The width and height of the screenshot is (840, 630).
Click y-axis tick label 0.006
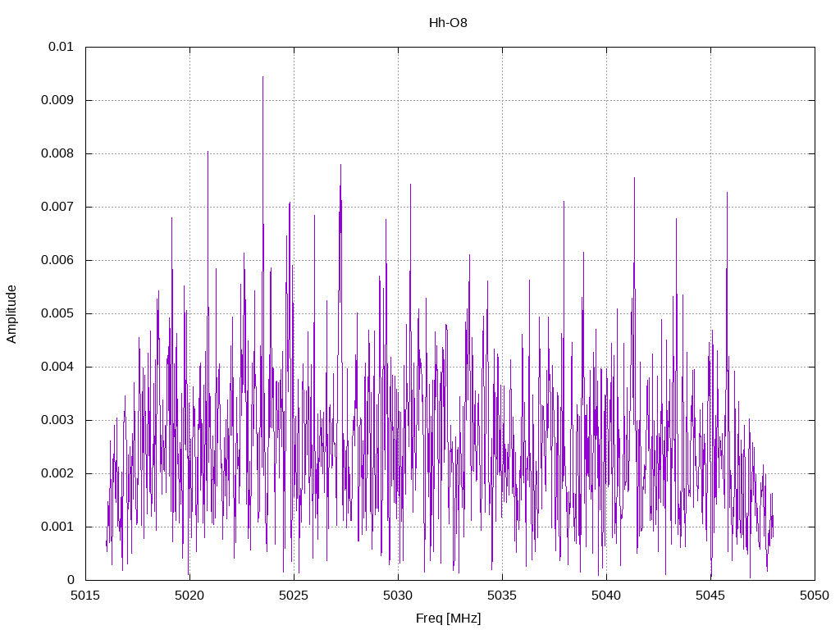(x=57, y=260)
